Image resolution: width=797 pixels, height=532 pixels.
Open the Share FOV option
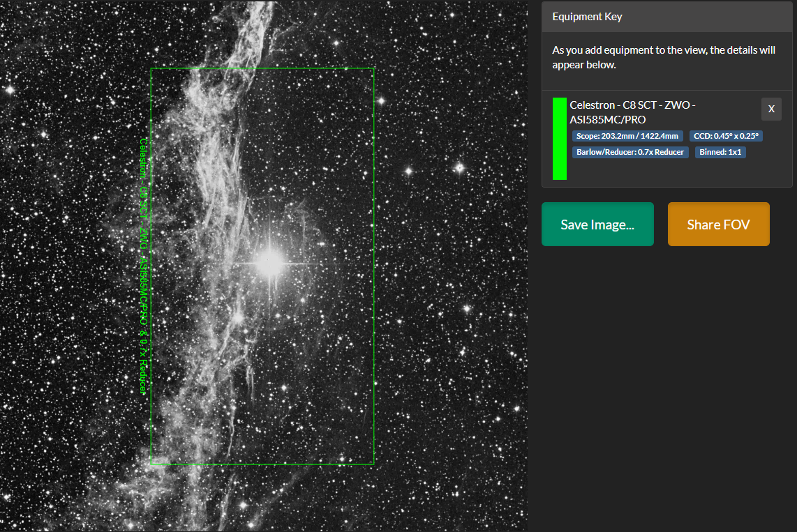tap(718, 225)
